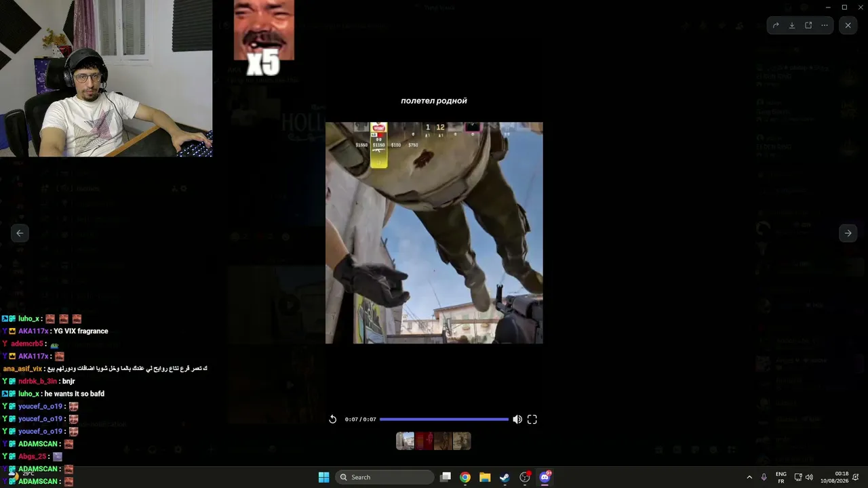The height and width of the screenshot is (488, 868).
Task: Click the taskbar Search box
Action: [x=385, y=477]
